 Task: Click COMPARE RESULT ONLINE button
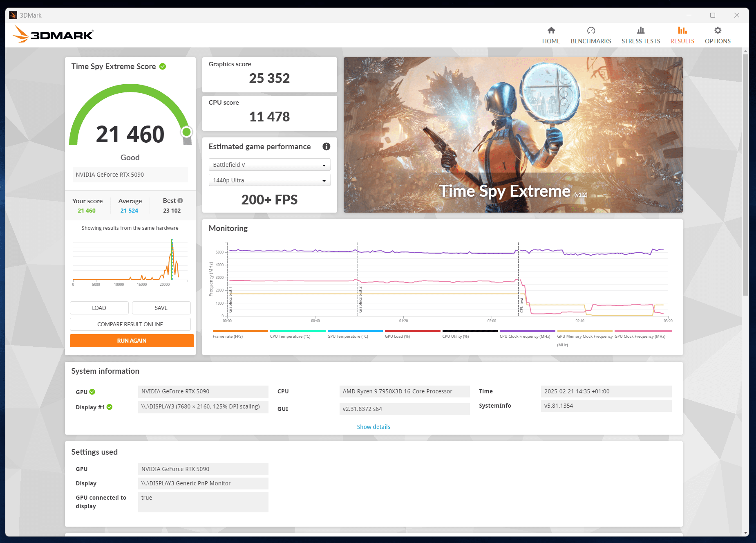pyautogui.click(x=130, y=324)
